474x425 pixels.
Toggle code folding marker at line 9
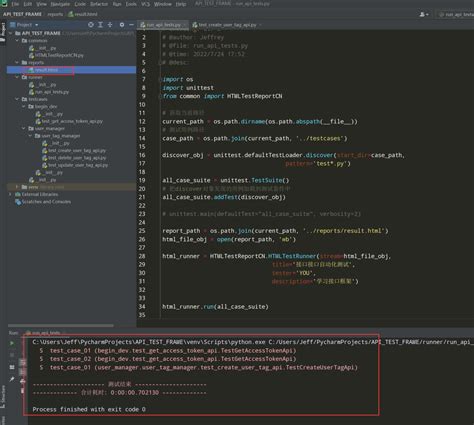click(160, 96)
